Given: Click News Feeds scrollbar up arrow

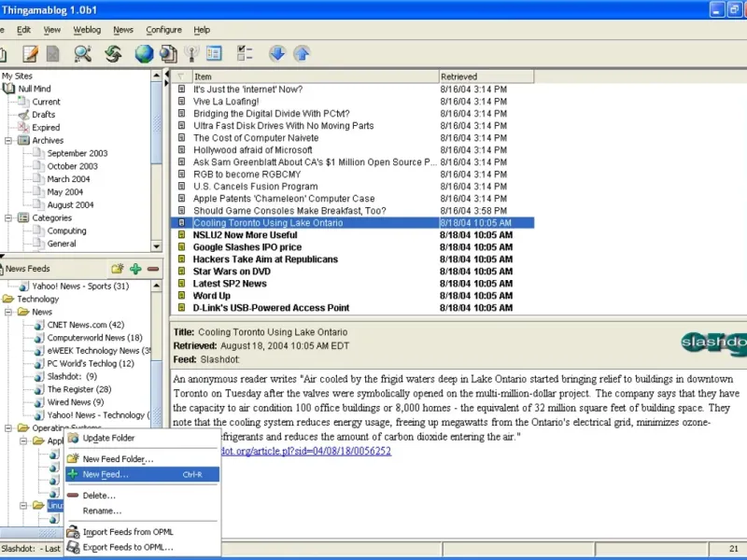Looking at the screenshot, I should [x=156, y=286].
